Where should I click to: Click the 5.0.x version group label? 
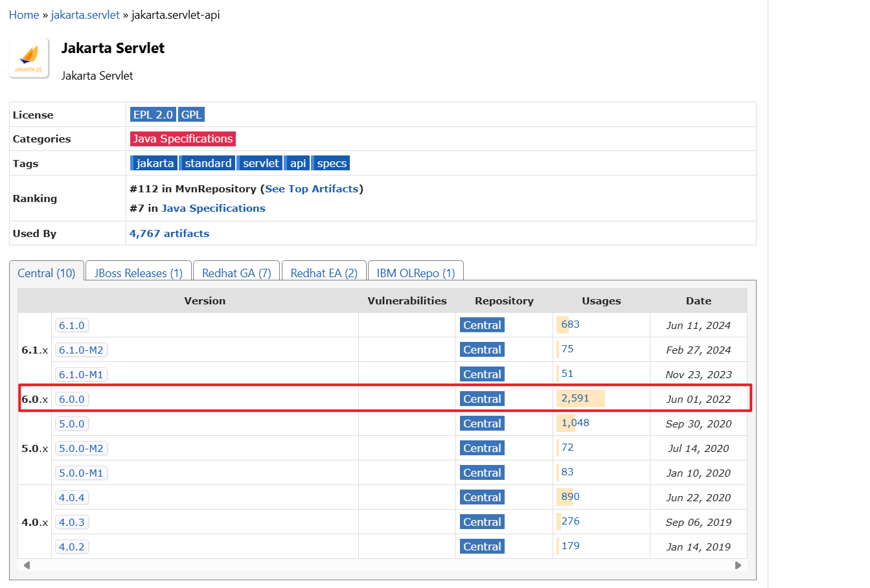(35, 449)
